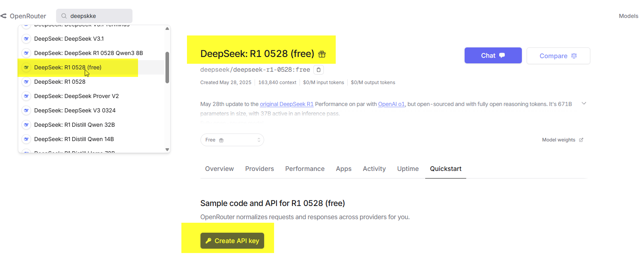Screen dimensions: 644x259
Task: Open the Models menu item
Action: [628, 16]
